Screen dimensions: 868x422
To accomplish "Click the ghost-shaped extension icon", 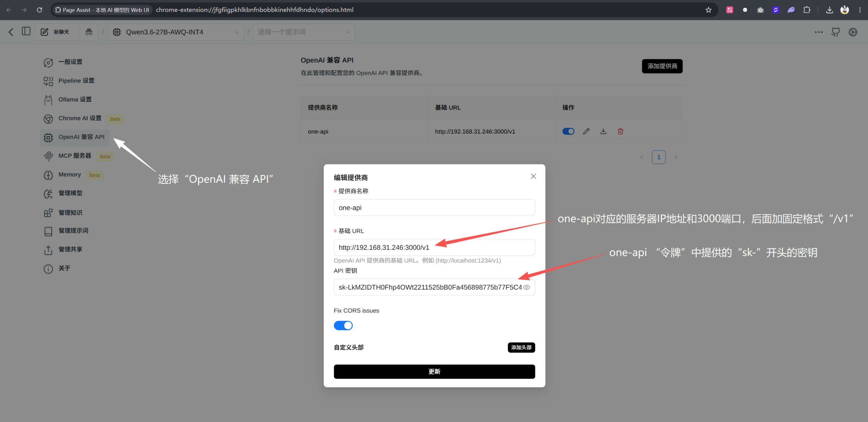I will 791,10.
